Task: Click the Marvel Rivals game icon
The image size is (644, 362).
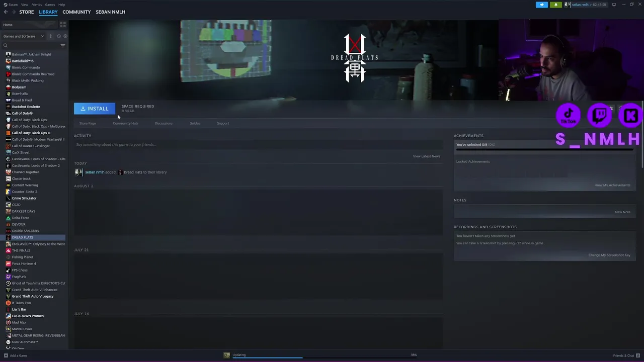Action: [8, 329]
